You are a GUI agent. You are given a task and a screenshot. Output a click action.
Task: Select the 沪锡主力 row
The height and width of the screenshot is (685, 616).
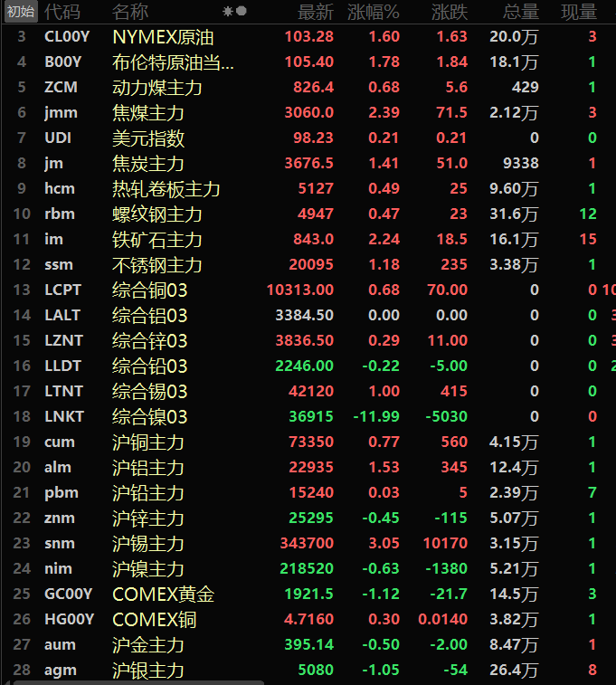(x=148, y=544)
